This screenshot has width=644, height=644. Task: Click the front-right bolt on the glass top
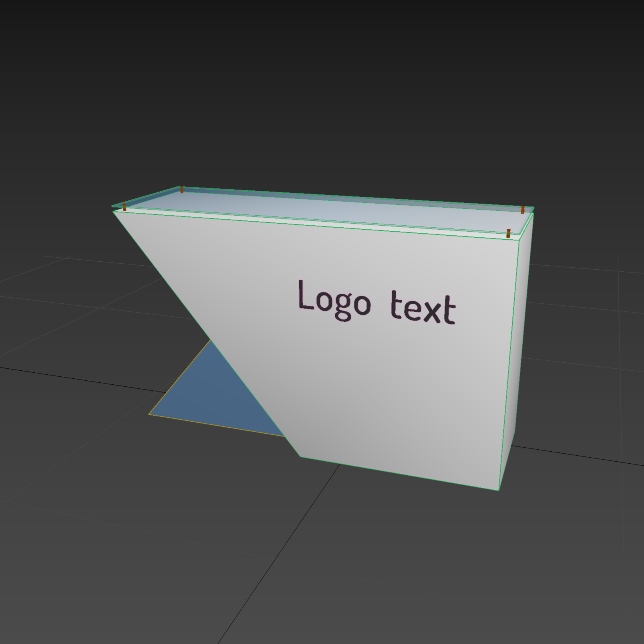(x=508, y=233)
